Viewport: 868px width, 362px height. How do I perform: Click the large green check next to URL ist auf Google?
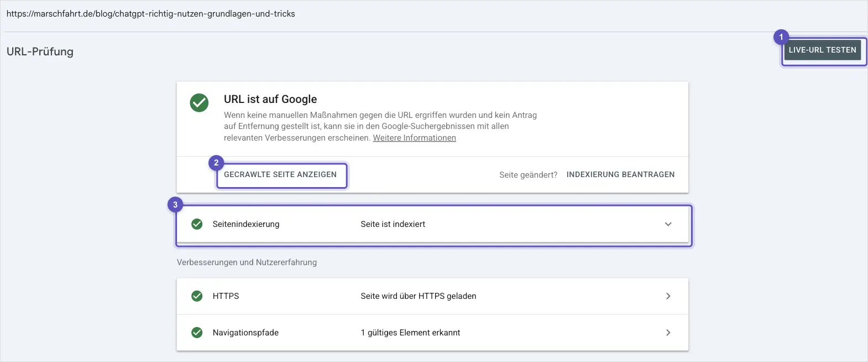coord(199,102)
